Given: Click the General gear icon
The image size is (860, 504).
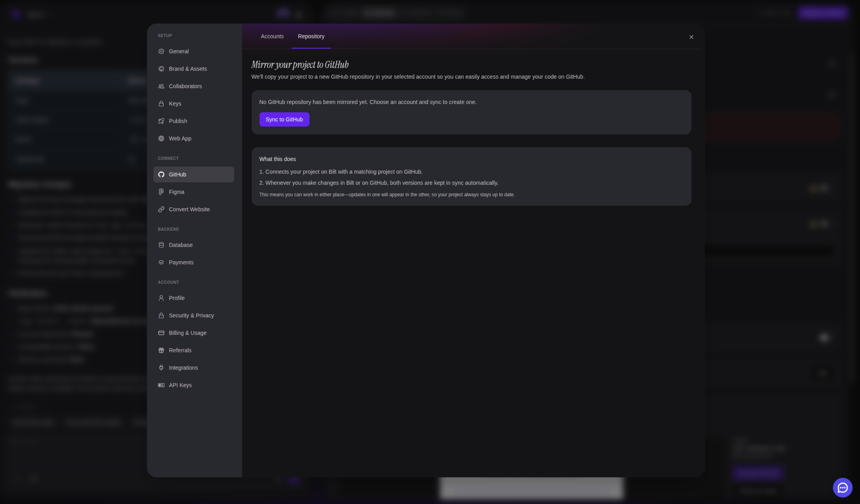Looking at the screenshot, I should pyautogui.click(x=161, y=51).
